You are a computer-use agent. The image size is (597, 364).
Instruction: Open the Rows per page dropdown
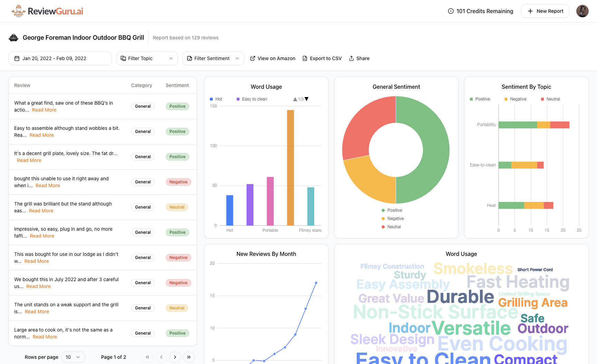tap(73, 357)
